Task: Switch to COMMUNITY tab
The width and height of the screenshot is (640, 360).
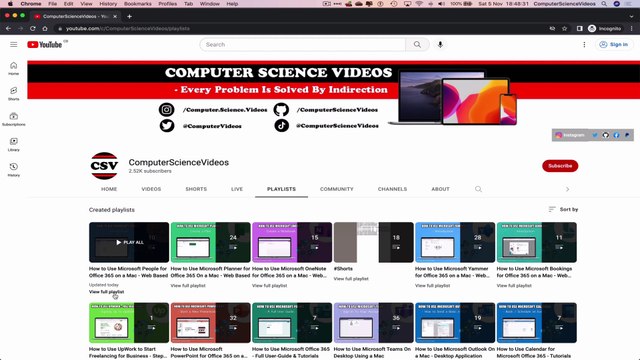Action: (337, 189)
